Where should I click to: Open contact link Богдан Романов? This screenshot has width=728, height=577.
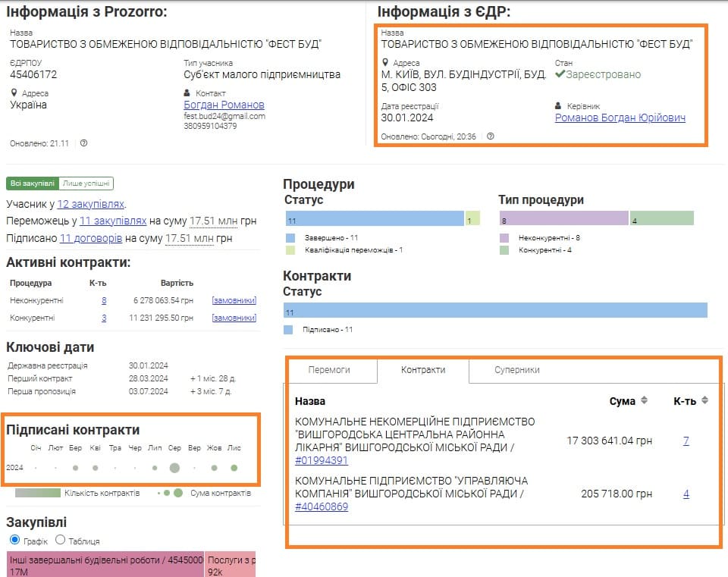click(x=224, y=105)
